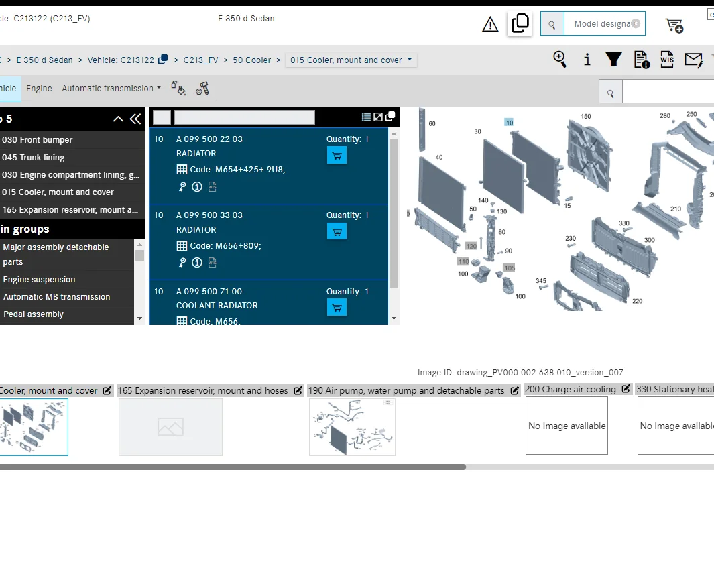Select the Engine tab
The height and width of the screenshot is (588, 714).
[39, 88]
